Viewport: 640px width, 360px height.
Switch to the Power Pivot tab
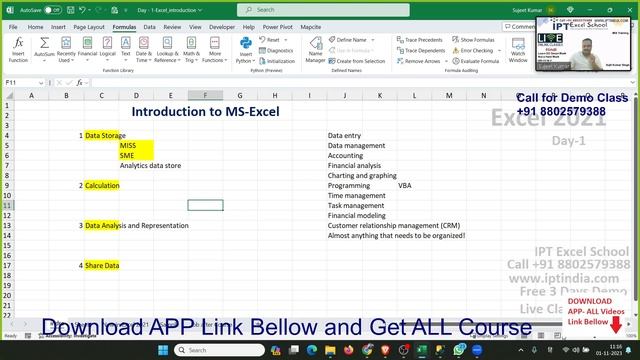[x=278, y=27]
